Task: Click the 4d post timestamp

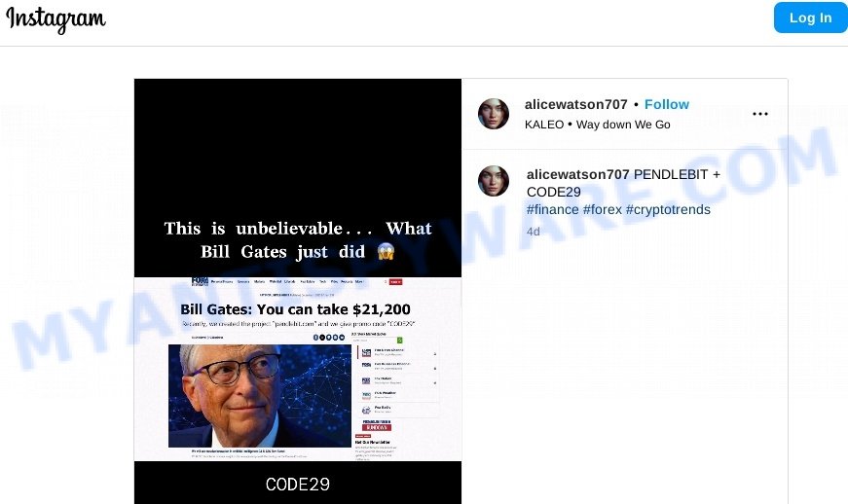Action: (534, 232)
